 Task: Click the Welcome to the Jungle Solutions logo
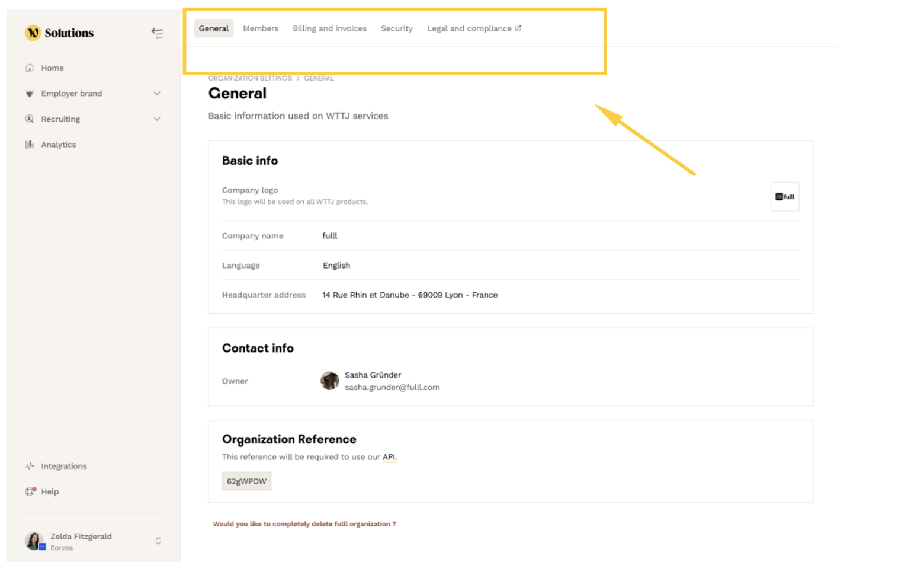click(59, 33)
